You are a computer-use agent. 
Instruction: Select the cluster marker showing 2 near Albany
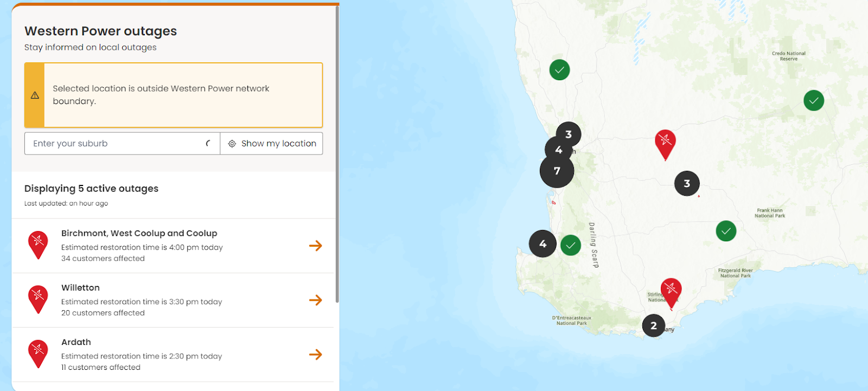654,326
